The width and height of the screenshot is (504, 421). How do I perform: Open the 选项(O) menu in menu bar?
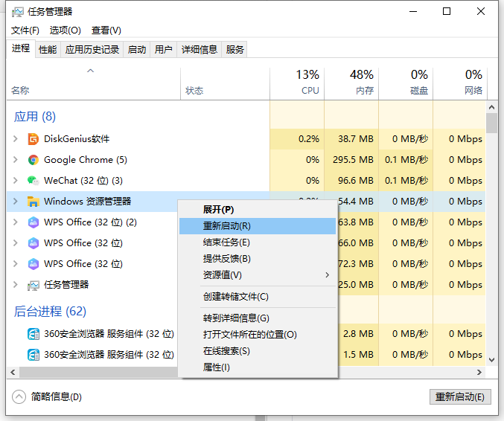[x=65, y=30]
